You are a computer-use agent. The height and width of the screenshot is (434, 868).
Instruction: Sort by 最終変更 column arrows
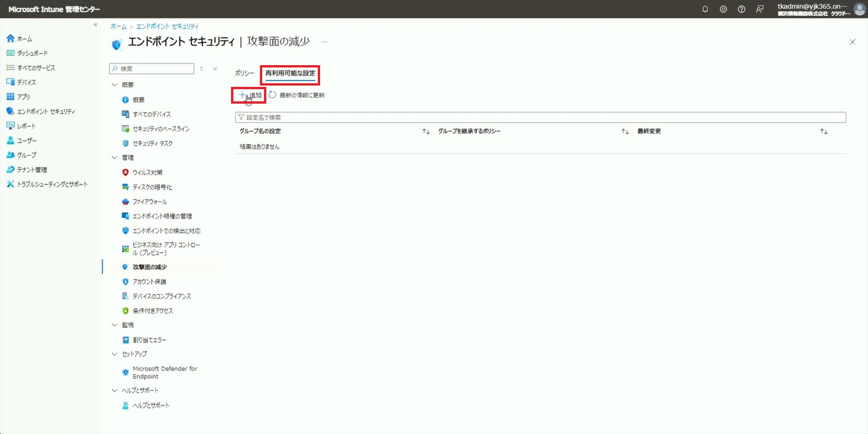point(824,131)
